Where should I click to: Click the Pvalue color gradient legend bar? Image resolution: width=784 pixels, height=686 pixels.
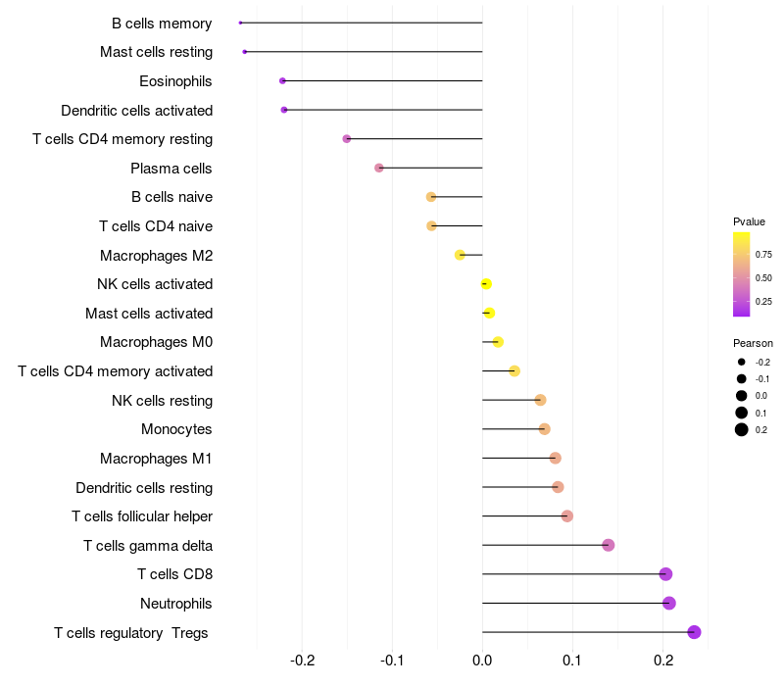[x=742, y=274]
